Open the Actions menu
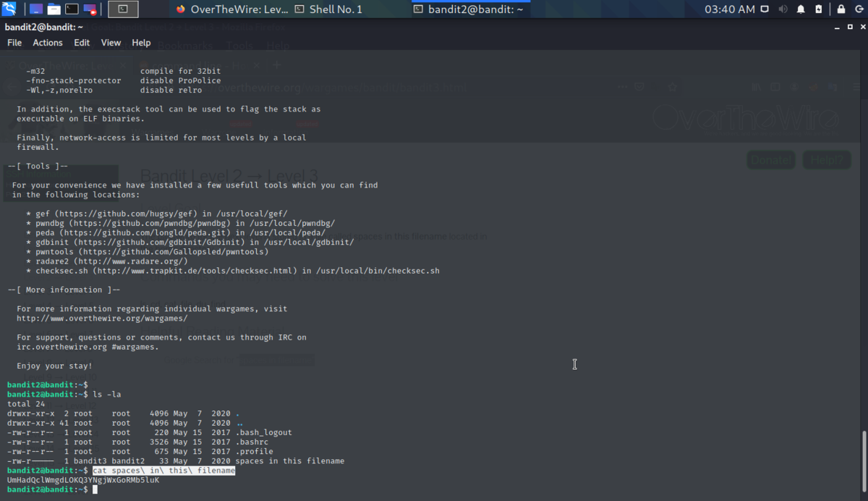This screenshot has width=868, height=501. click(48, 43)
